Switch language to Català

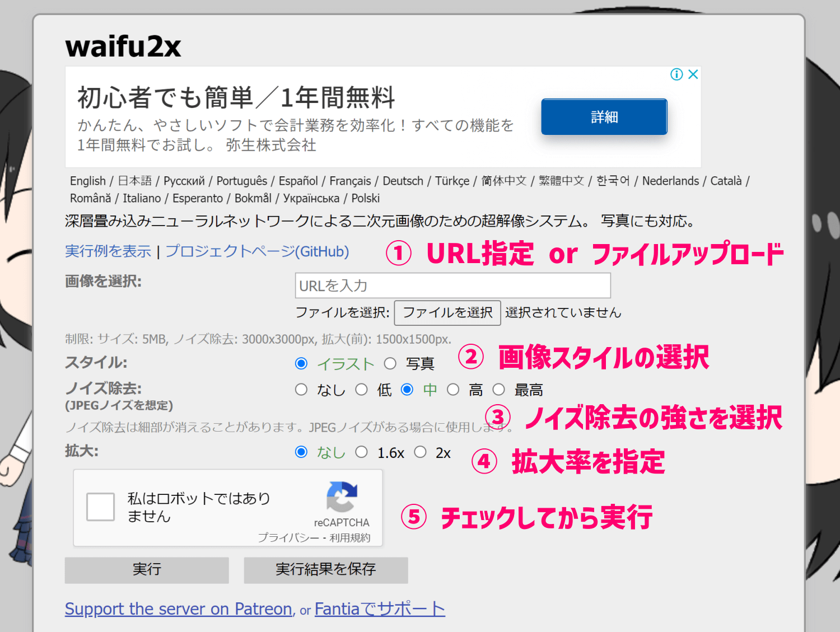click(x=726, y=181)
